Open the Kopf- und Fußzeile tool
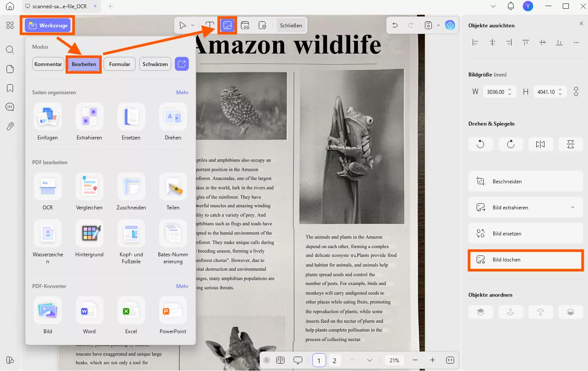The image size is (588, 371). (x=131, y=242)
